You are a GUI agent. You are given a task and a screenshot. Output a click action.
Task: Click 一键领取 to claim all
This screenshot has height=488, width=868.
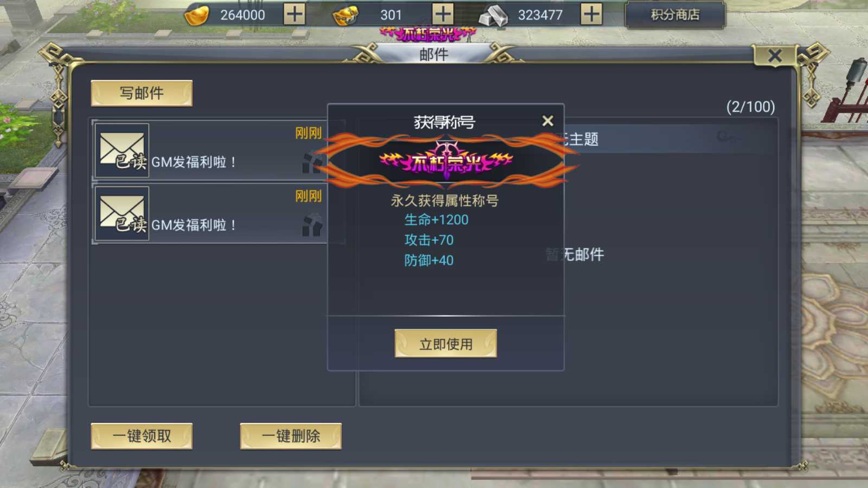point(142,436)
